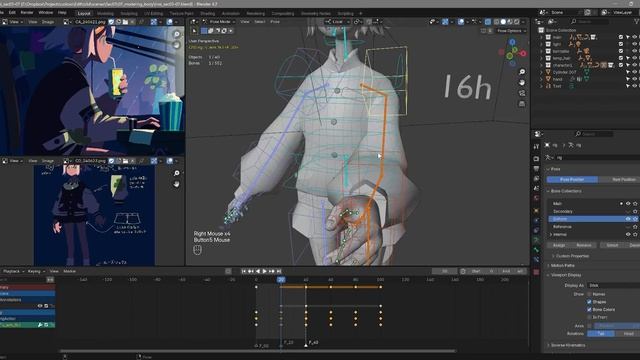640x360 pixels.
Task: Expand the Internal bone collection
Action: [551, 235]
